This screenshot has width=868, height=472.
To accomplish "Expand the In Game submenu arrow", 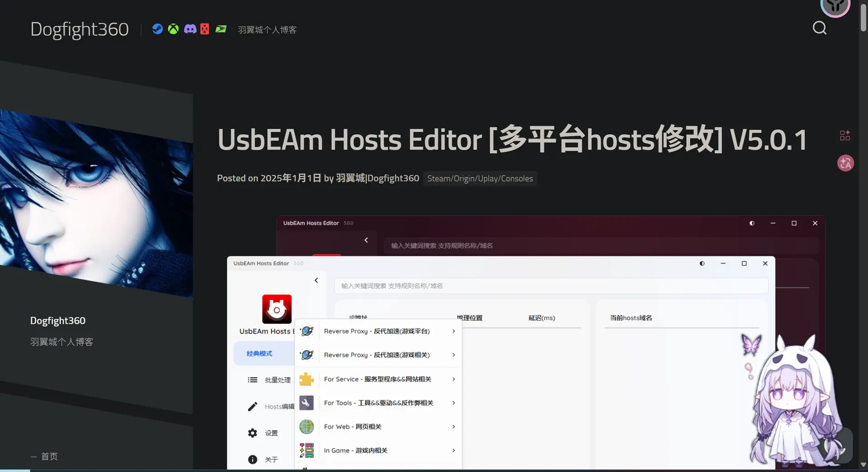I will point(453,450).
